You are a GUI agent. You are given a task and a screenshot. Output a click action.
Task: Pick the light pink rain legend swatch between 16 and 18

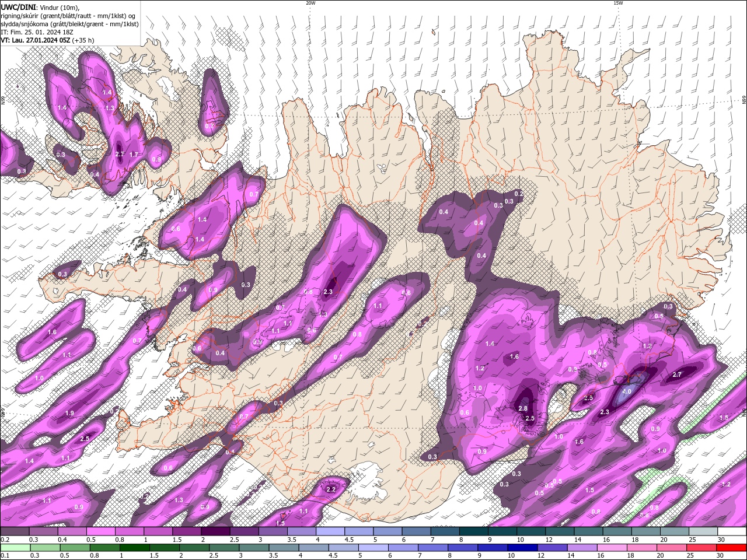click(612, 548)
